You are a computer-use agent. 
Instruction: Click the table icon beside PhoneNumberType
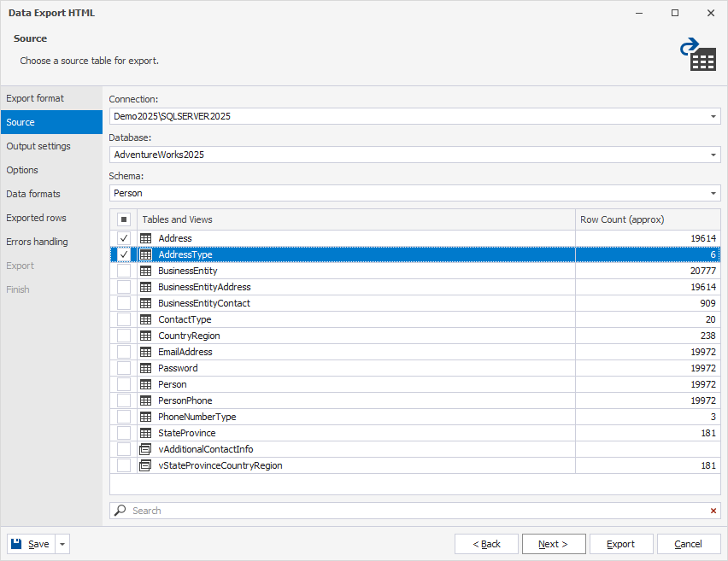click(146, 418)
